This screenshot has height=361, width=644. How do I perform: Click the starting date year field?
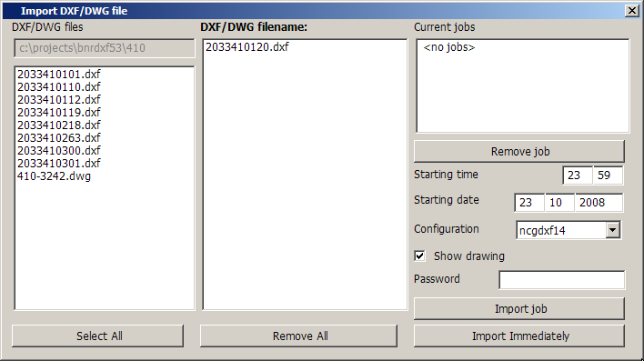coord(599,203)
